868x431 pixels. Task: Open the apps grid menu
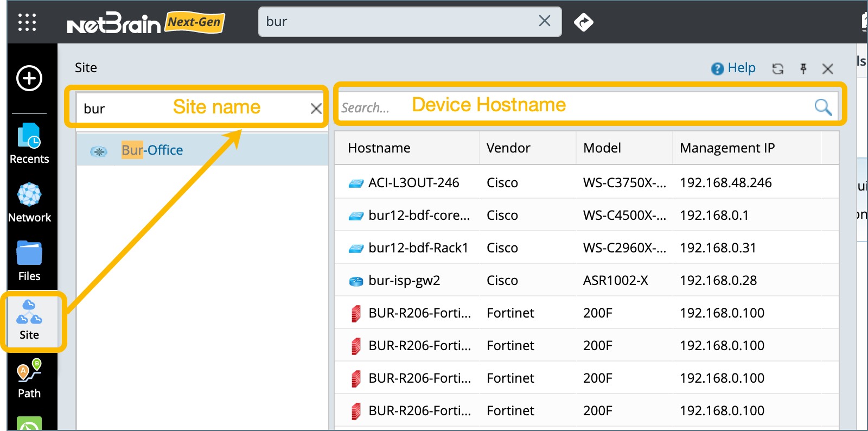(x=27, y=22)
